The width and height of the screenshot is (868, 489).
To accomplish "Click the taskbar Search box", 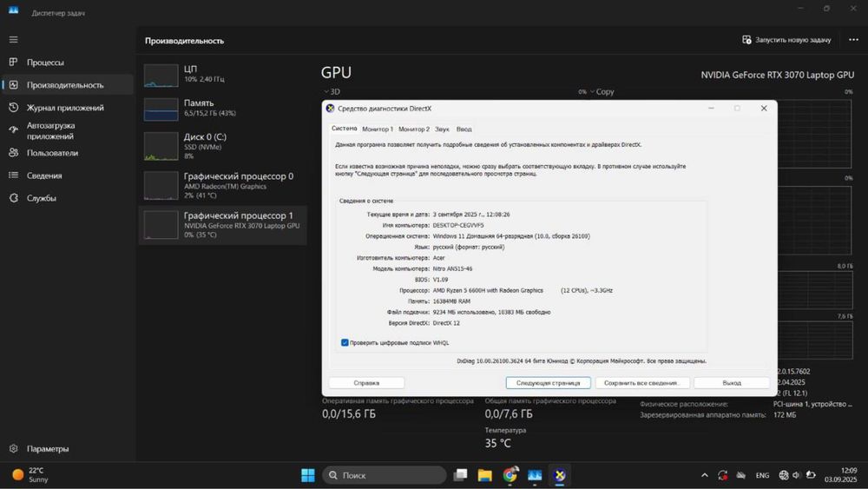I will [385, 475].
